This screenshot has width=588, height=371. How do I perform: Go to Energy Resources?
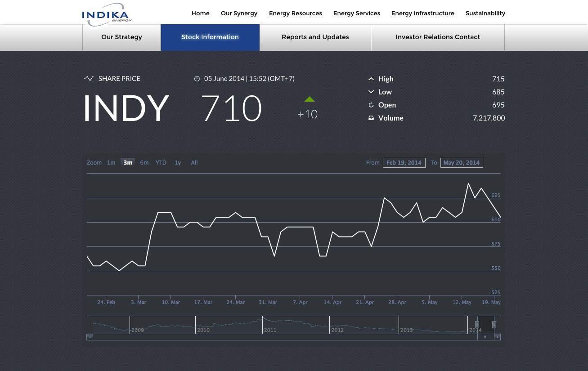pyautogui.click(x=296, y=13)
